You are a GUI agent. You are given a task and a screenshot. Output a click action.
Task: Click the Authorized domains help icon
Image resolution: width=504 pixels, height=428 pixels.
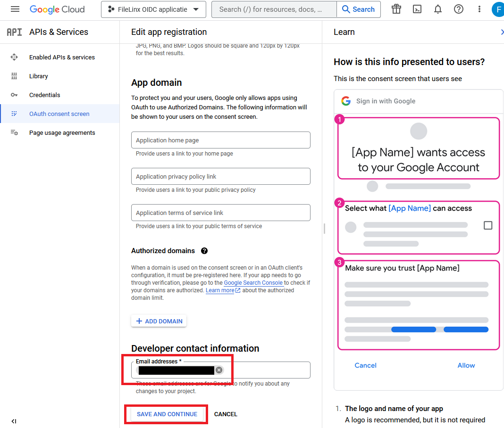(x=204, y=251)
